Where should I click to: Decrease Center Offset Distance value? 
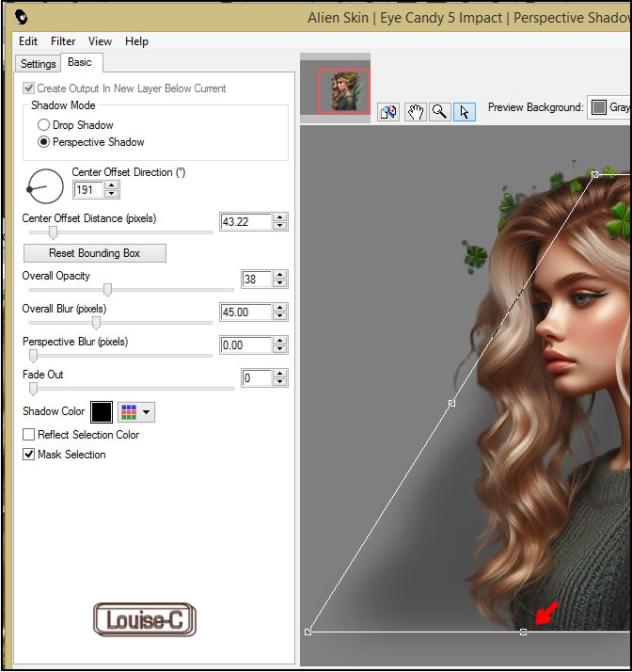[x=279, y=226]
